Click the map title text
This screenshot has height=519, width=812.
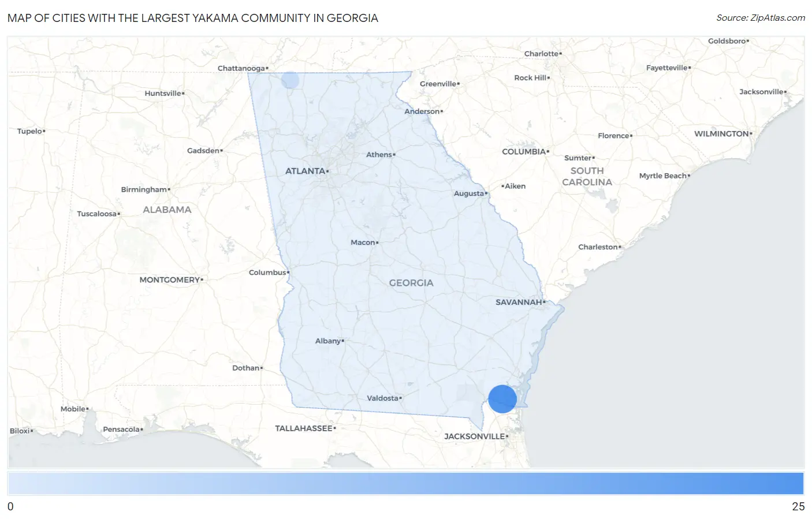193,18
